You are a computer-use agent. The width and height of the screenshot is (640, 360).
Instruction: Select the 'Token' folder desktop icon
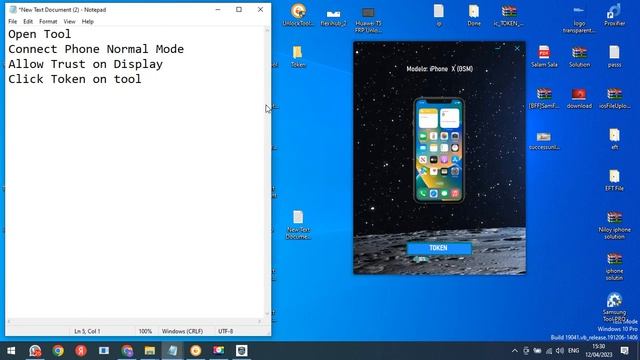pos(298,56)
